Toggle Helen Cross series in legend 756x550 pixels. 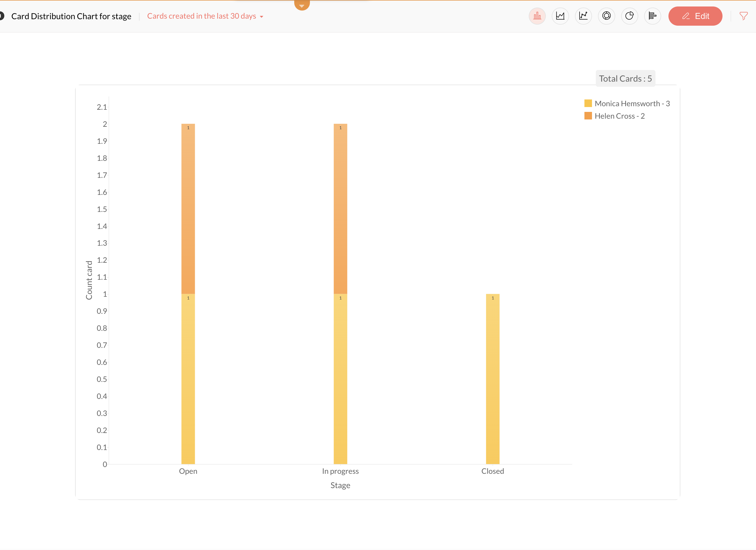(x=619, y=116)
